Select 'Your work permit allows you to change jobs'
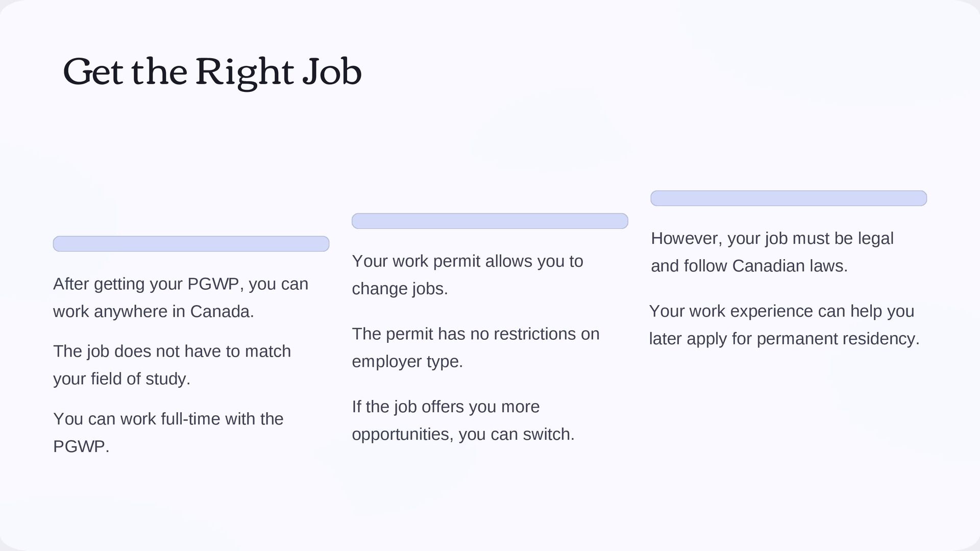The width and height of the screenshot is (980, 551). pos(468,275)
